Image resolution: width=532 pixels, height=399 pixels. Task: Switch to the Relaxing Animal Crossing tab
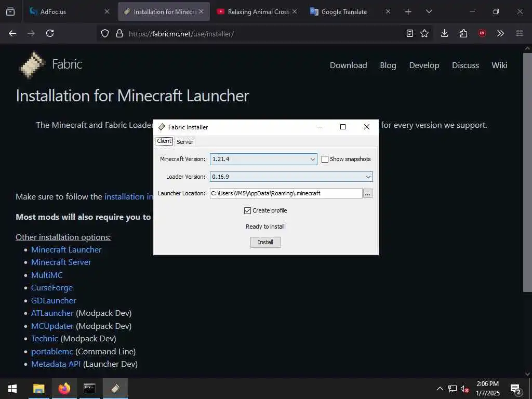click(x=258, y=11)
